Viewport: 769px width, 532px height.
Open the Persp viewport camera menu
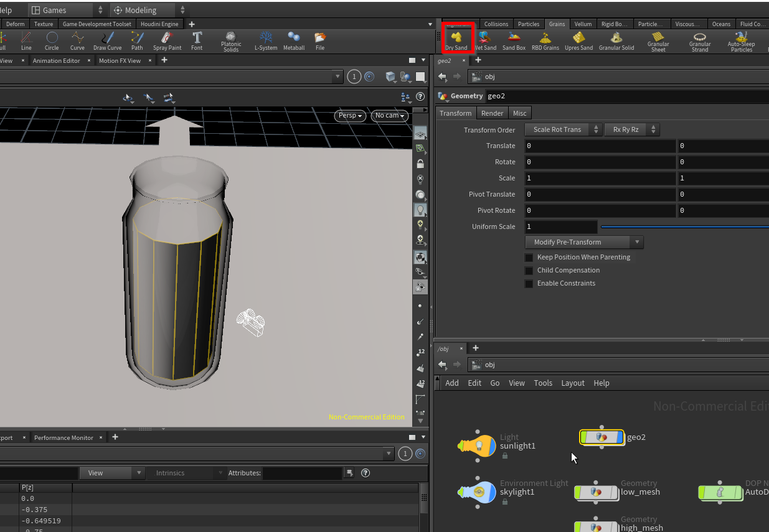(x=351, y=116)
